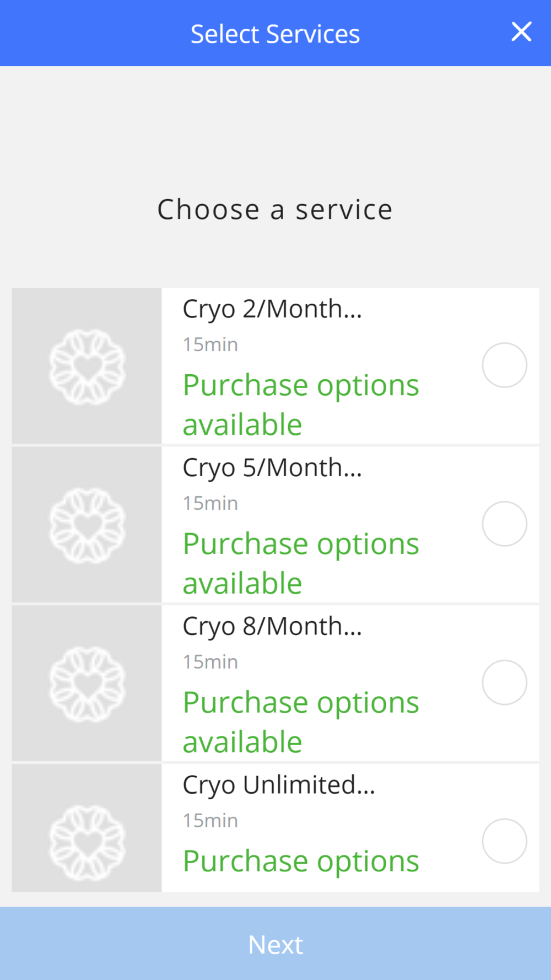Close the Select Services dialog

(x=521, y=32)
